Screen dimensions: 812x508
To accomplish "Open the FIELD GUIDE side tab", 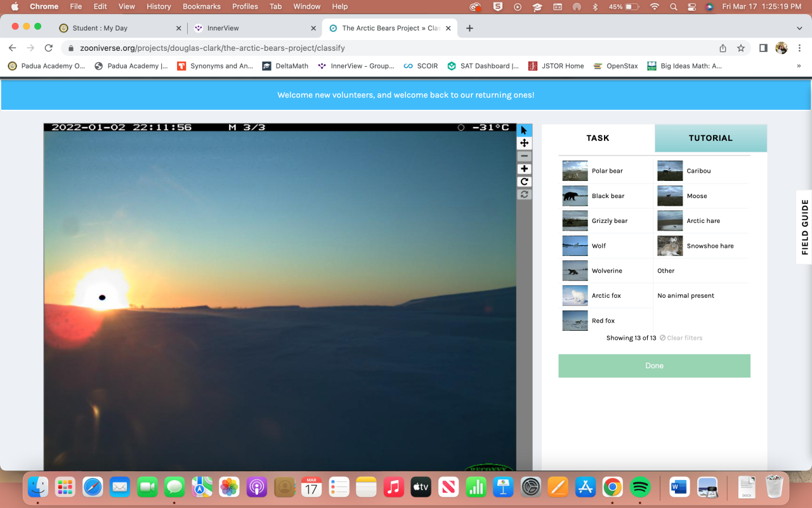I will coord(804,227).
